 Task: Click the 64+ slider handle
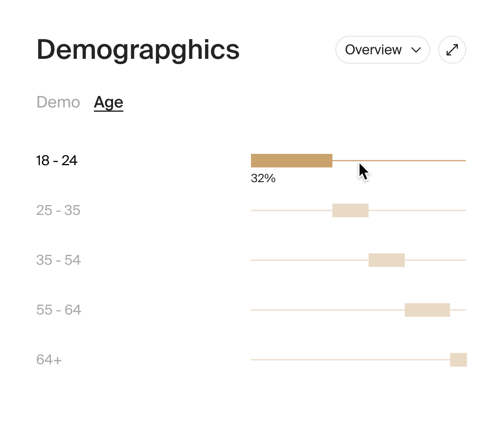[458, 360]
